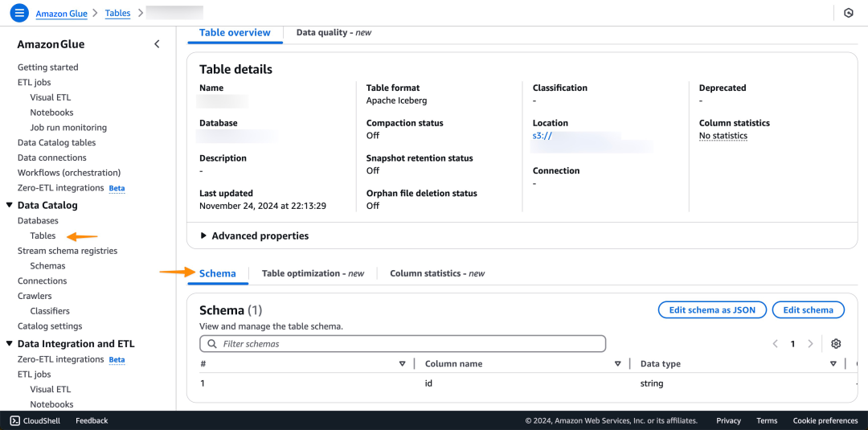Image resolution: width=868 pixels, height=430 pixels.
Task: Open the Table optimization tab
Action: pyautogui.click(x=313, y=273)
